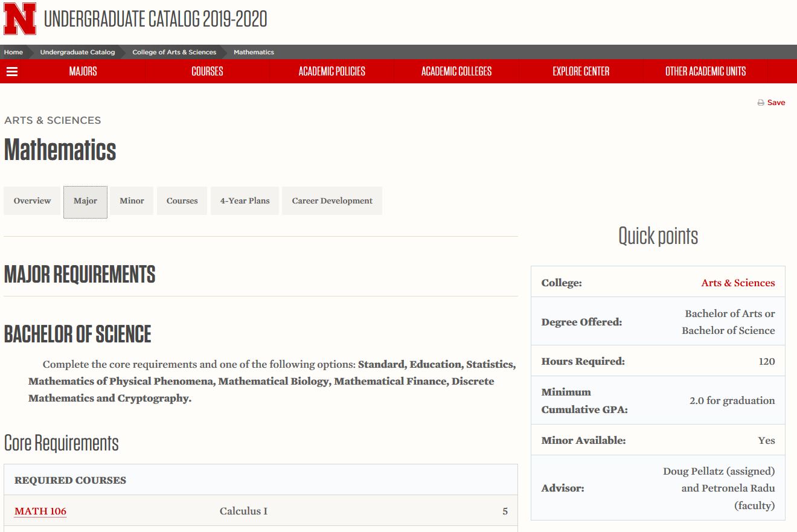Open the Courses tab under Mathematics
The height and width of the screenshot is (532, 797).
click(x=182, y=201)
